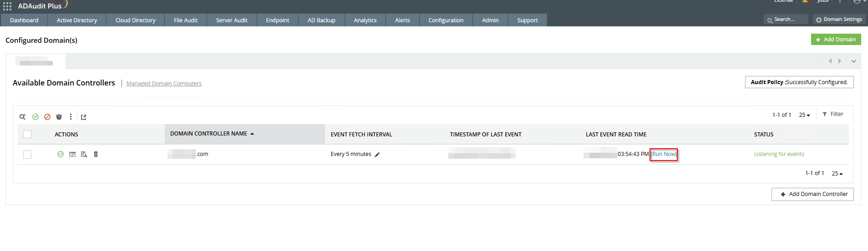868x251 pixels.
Task: Open the app launcher grid beside ADAudit Plus
Action: 7,6
